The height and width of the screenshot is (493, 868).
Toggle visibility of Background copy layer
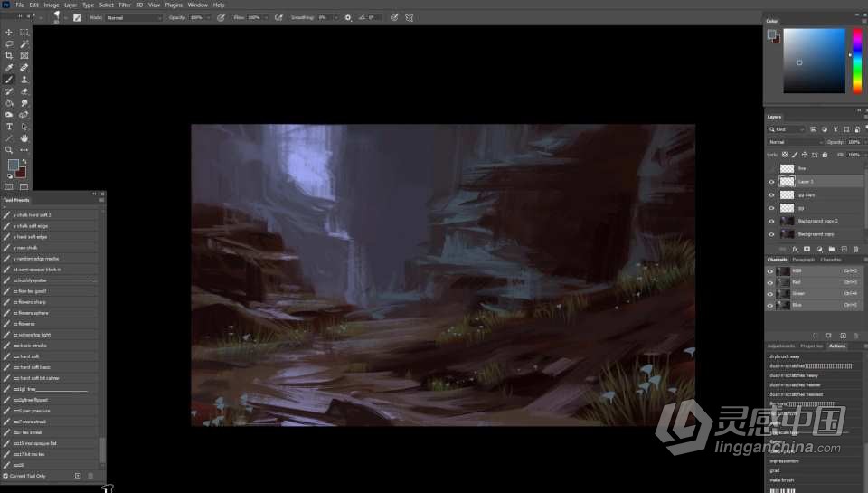pyautogui.click(x=771, y=234)
